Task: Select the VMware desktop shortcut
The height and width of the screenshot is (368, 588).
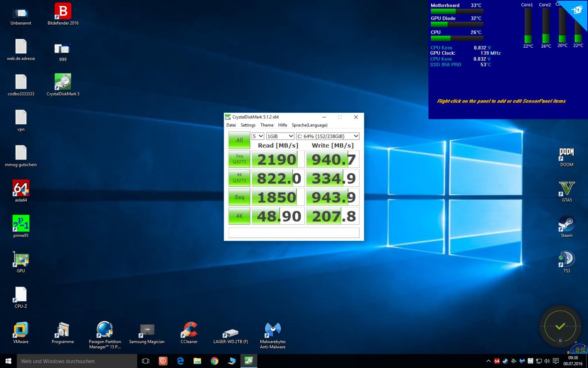Action: click(x=21, y=333)
